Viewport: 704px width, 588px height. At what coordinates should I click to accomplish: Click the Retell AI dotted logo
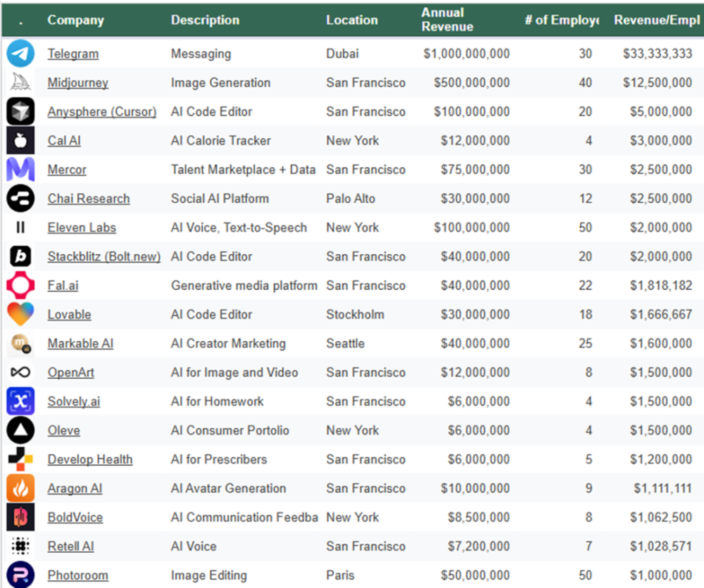(20, 546)
